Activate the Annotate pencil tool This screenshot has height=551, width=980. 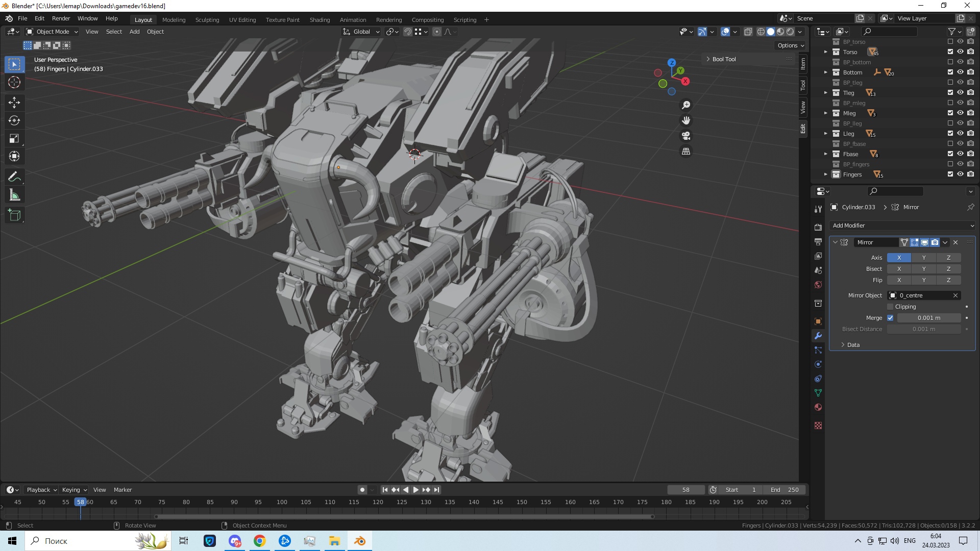(x=14, y=177)
